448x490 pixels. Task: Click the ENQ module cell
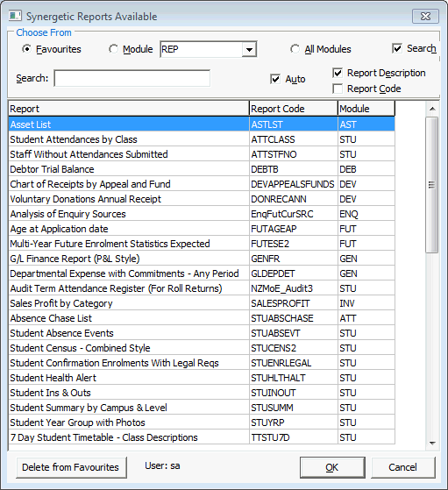(x=366, y=214)
